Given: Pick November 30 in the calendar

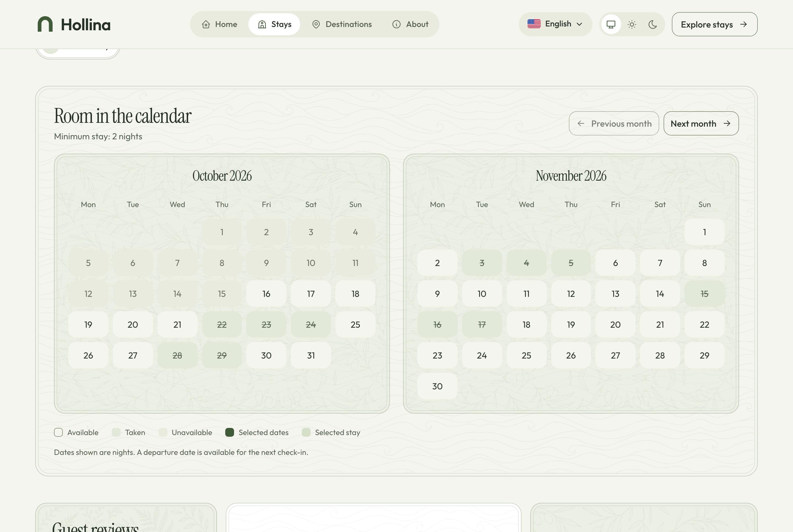Looking at the screenshot, I should pos(437,386).
